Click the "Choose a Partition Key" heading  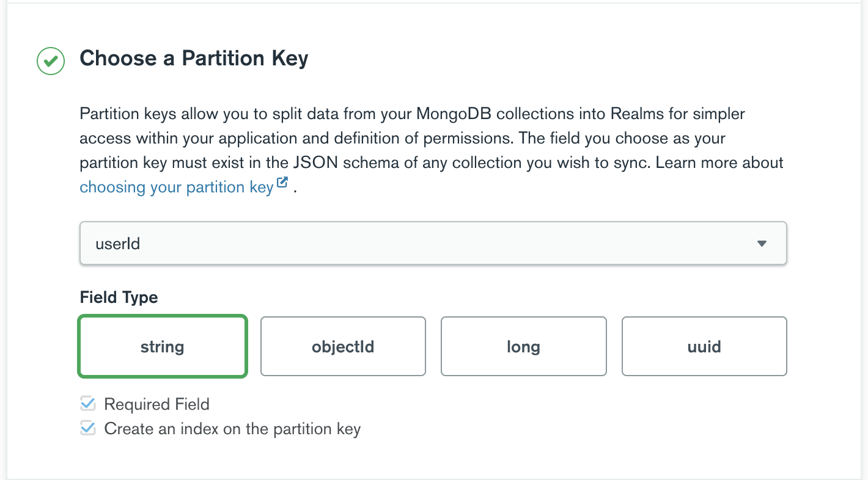click(x=194, y=59)
